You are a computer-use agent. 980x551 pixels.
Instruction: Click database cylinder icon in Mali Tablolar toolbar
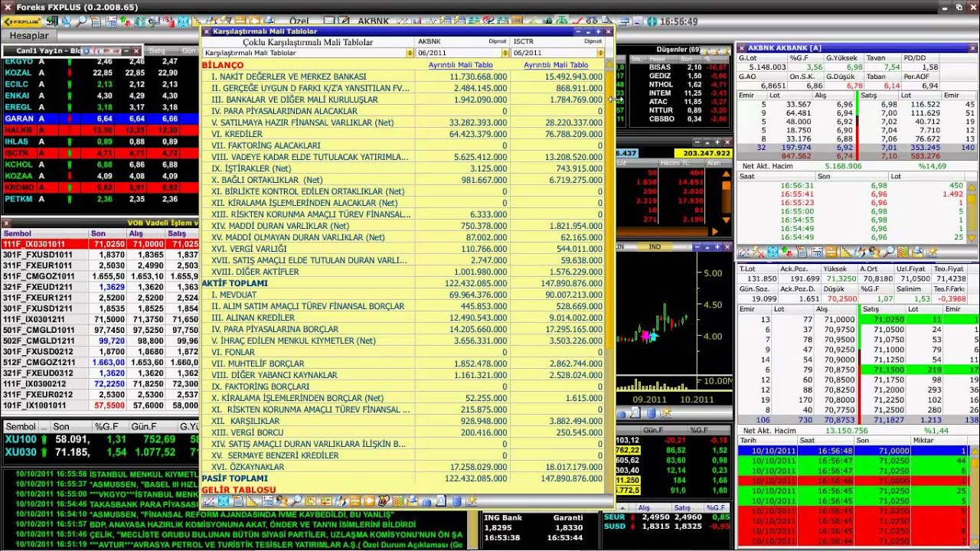457,501
